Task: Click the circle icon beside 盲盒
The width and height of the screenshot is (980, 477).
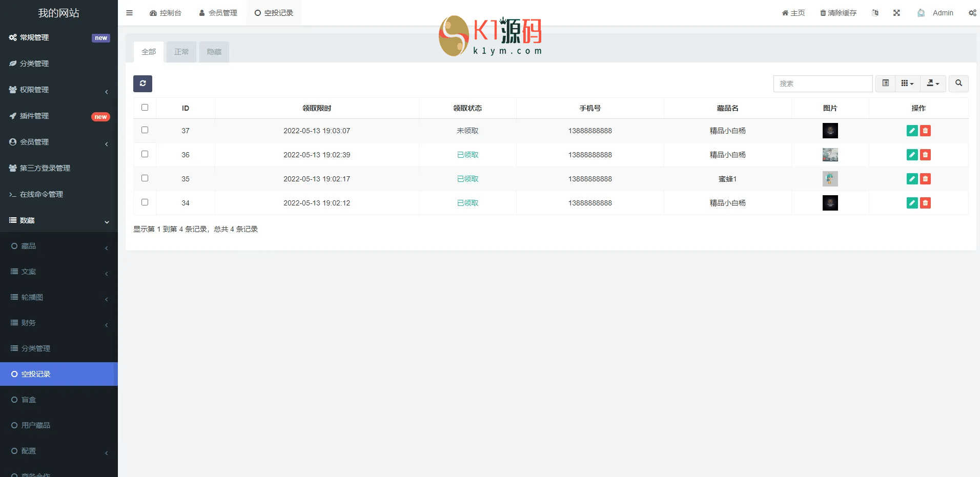Action: pyautogui.click(x=14, y=400)
